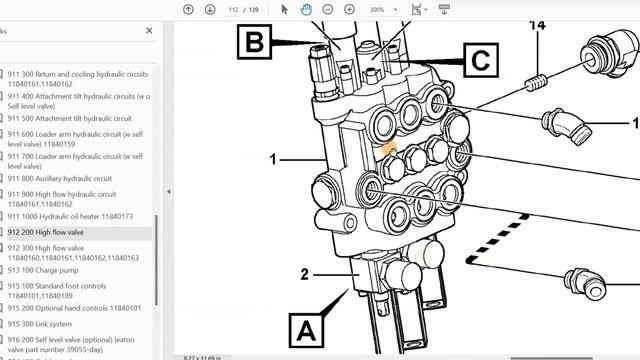Open bookmark 911 1000 Hydraulic oil heater

tap(70, 216)
